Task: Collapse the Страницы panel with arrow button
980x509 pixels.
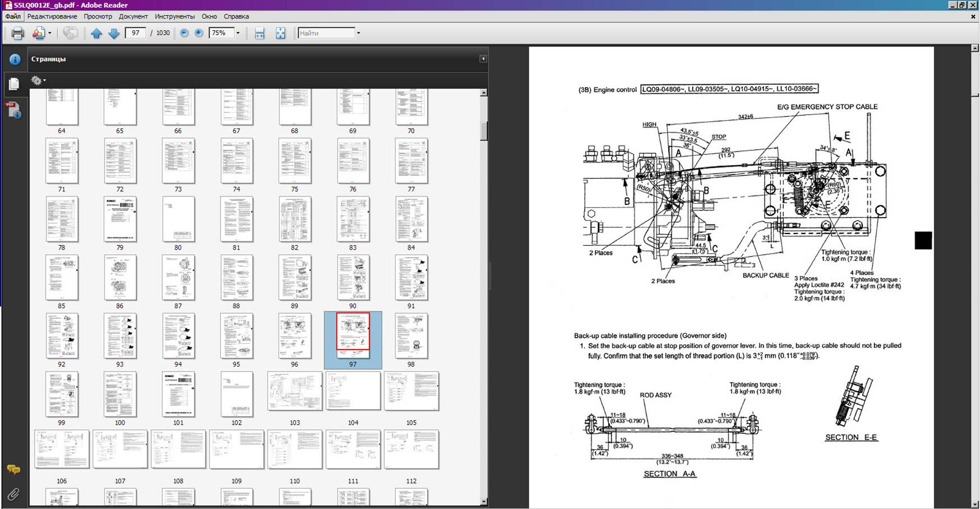Action: 483,59
